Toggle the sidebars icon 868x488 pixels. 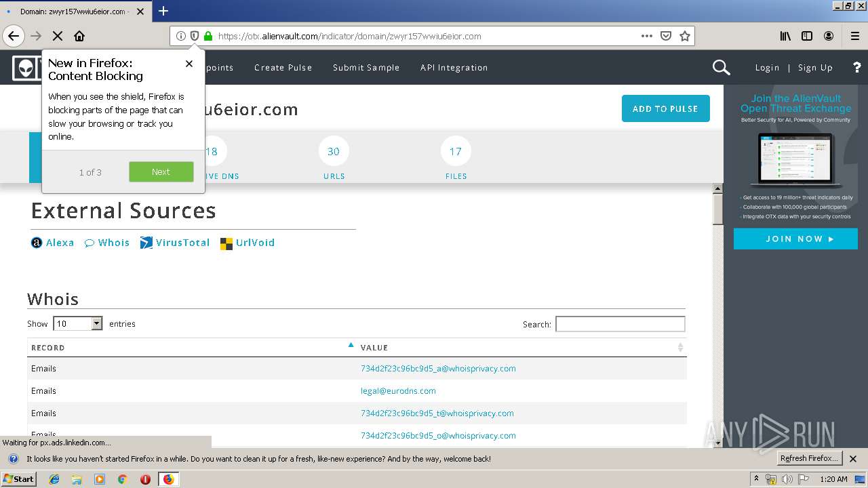coord(807,36)
